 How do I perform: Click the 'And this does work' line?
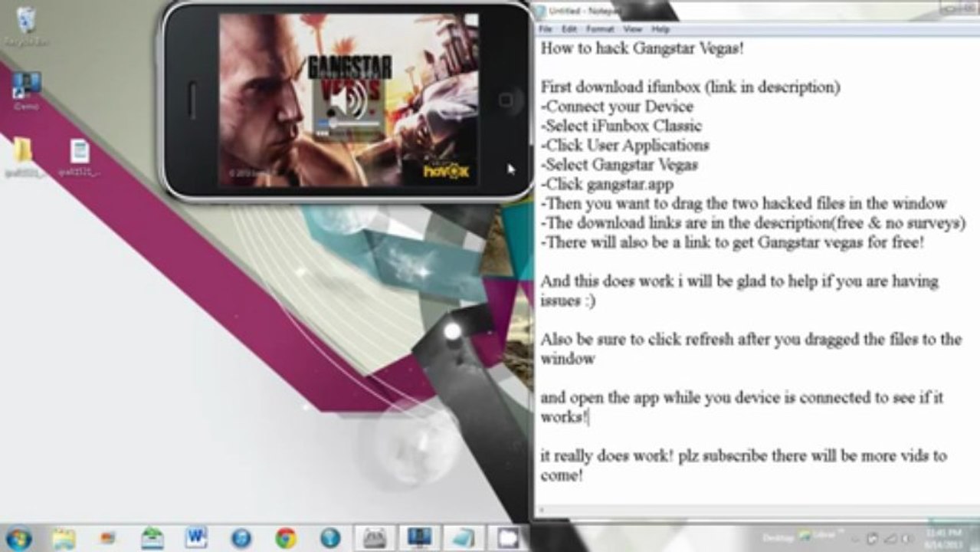739,281
